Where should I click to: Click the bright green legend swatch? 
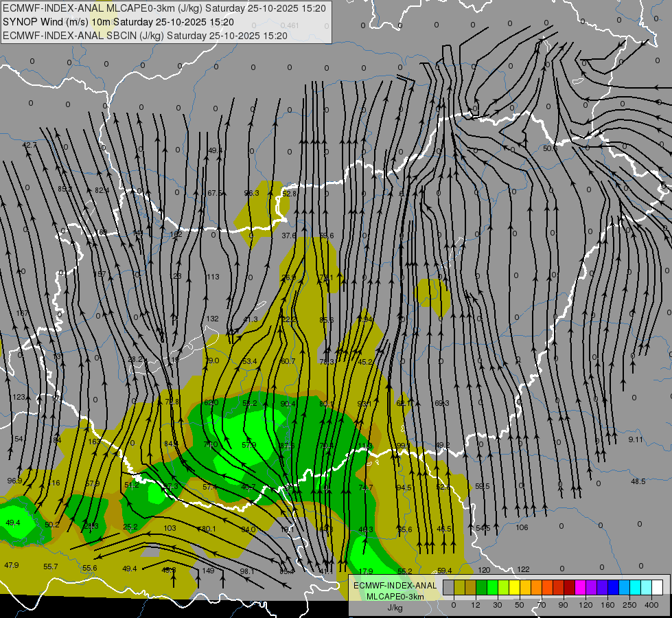(492, 587)
